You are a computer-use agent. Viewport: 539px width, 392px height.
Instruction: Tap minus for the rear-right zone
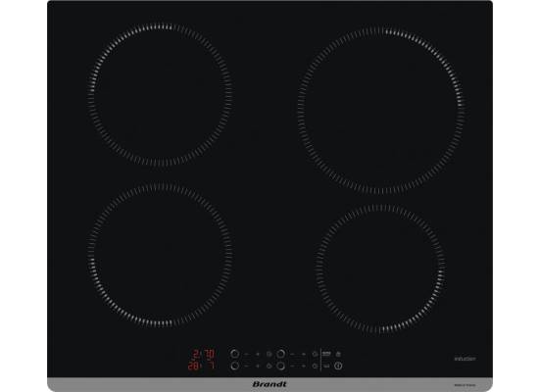[292, 354]
